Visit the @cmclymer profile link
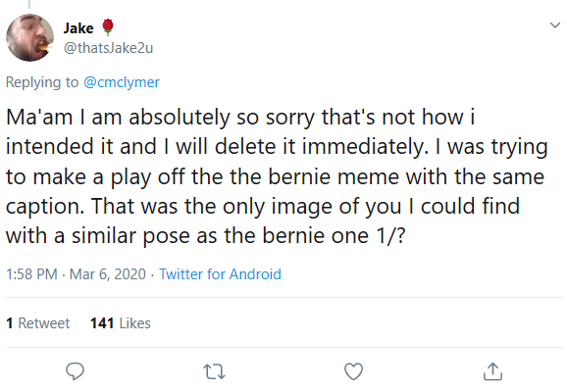The image size is (567, 392). [x=122, y=82]
